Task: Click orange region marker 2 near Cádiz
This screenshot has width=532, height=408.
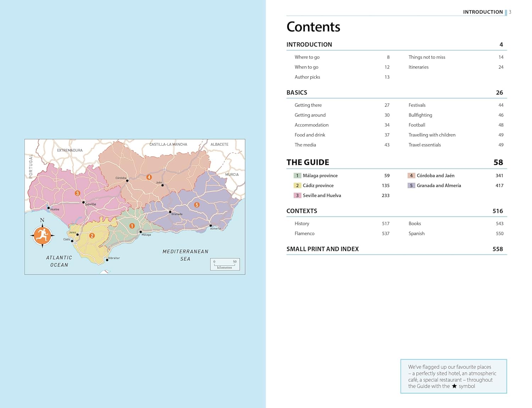Action: point(92,236)
